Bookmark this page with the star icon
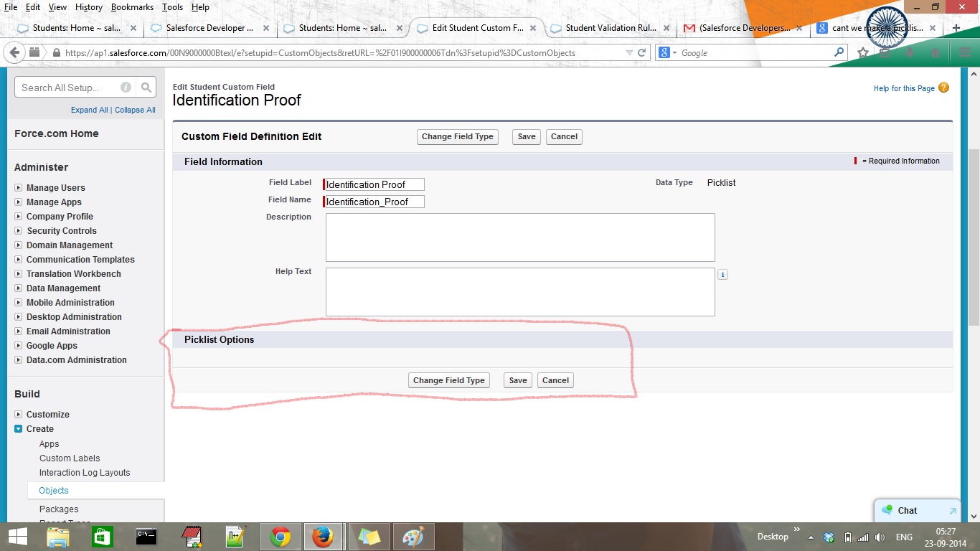The height and width of the screenshot is (551, 980). point(863,52)
